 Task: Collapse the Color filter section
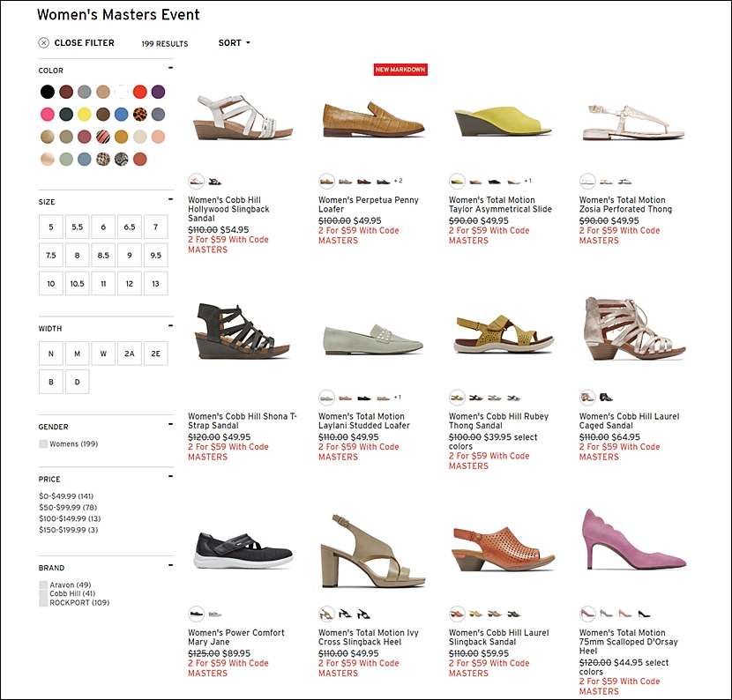170,68
